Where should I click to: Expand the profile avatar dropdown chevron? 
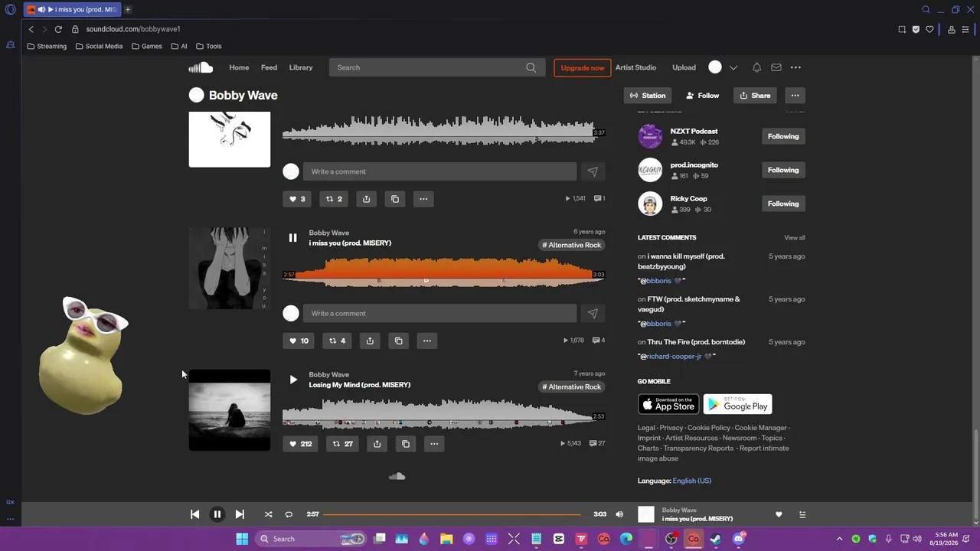point(733,67)
